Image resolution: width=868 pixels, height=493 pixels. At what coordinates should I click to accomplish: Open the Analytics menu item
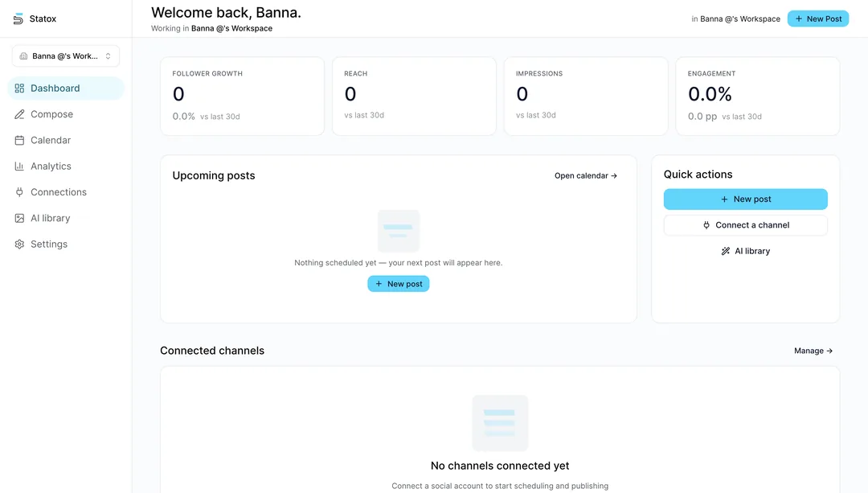(66, 166)
